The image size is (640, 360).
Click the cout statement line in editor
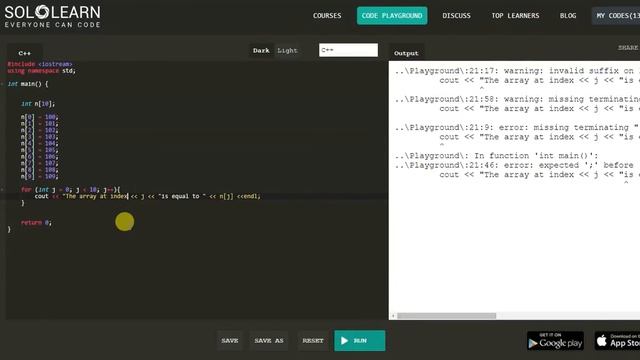[147, 196]
